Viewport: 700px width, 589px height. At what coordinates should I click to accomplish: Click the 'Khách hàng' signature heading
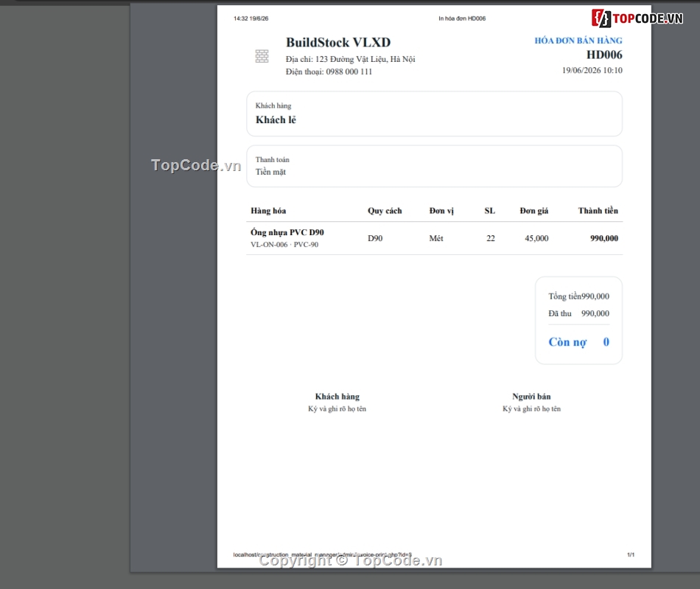click(337, 397)
